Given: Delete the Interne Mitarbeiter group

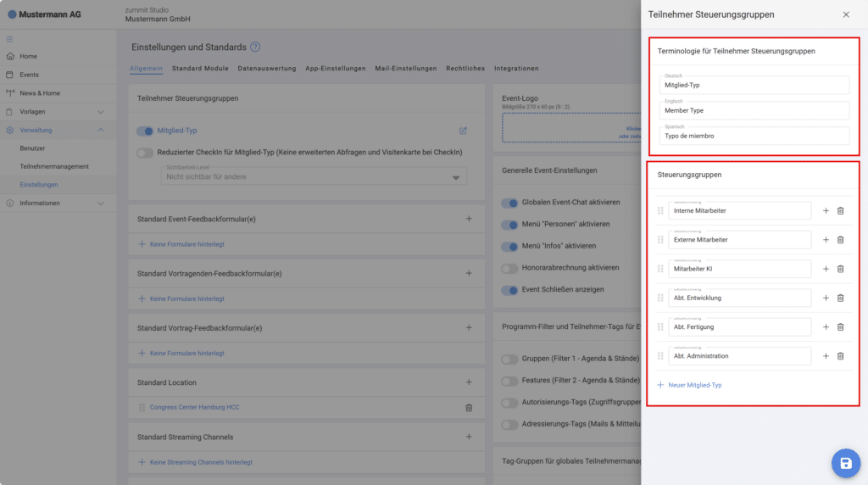Looking at the screenshot, I should [x=840, y=211].
